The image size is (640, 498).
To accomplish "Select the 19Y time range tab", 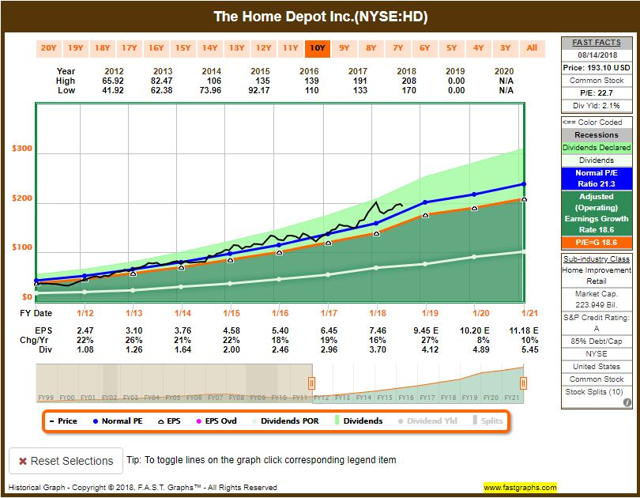I will (76, 48).
